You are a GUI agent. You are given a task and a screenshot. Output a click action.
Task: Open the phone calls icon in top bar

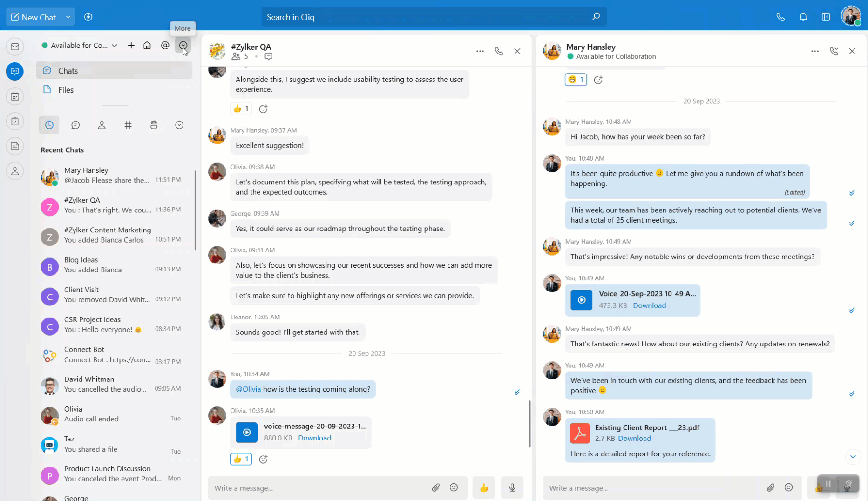click(780, 17)
